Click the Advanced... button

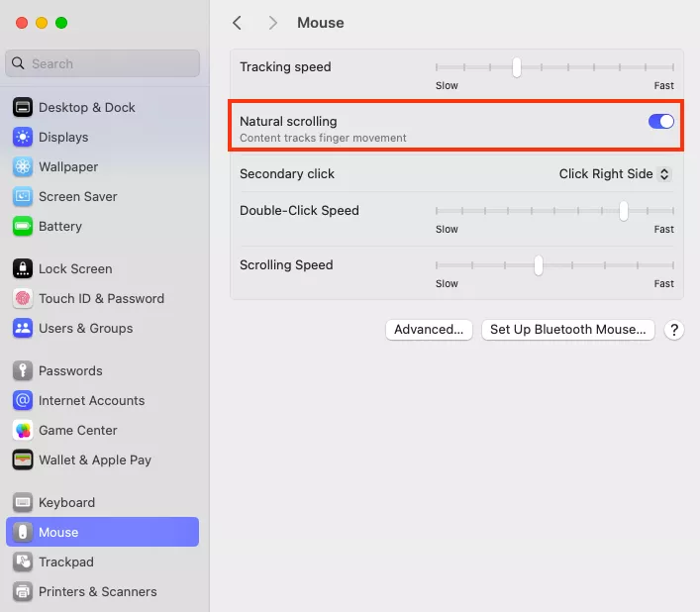coord(429,330)
